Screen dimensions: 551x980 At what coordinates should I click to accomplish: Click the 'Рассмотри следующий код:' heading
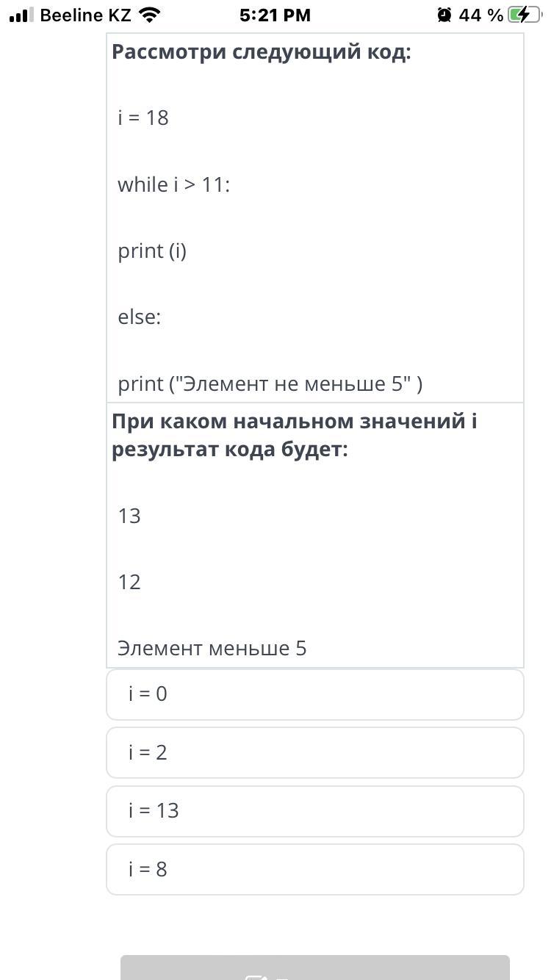[261, 52]
